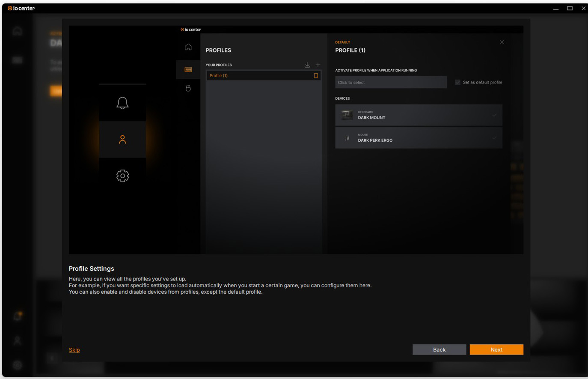
Task: Open the Click to select application dropdown
Action: tap(391, 82)
